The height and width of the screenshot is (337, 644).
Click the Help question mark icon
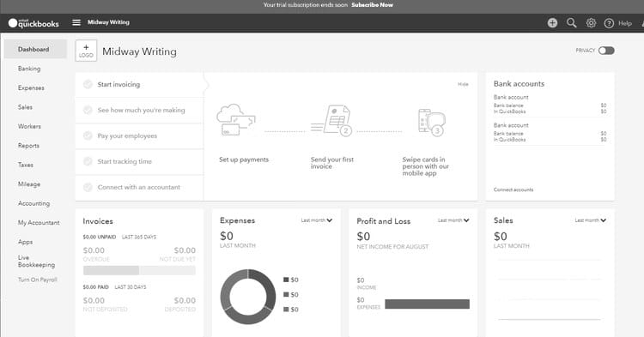(609, 23)
